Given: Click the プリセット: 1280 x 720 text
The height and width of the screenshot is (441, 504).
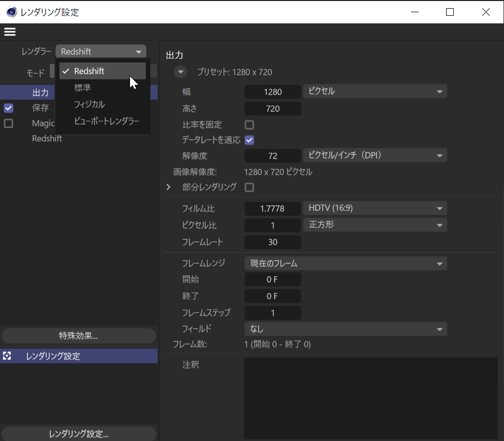Looking at the screenshot, I should 235,72.
